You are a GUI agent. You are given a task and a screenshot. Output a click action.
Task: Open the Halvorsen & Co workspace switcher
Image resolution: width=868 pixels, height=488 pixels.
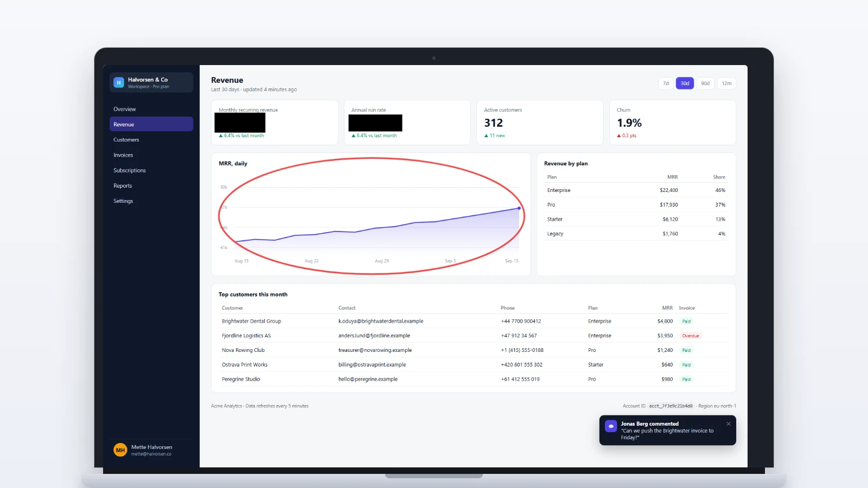coord(151,82)
